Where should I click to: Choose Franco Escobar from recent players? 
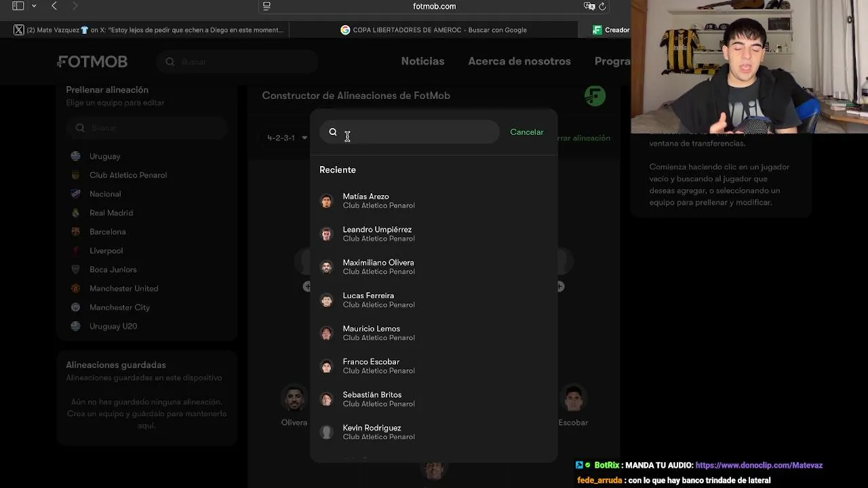tap(434, 366)
